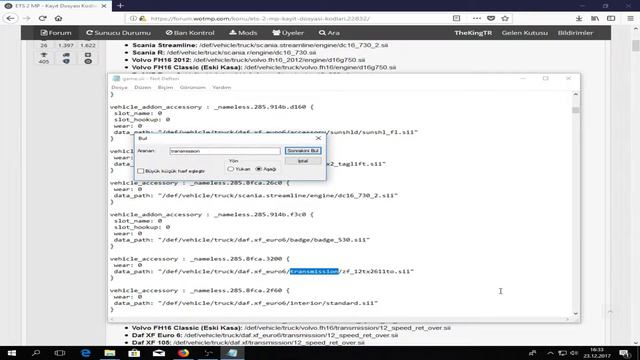
Task: Click Notepad vertical scrollbar thumb
Action: 576,110
